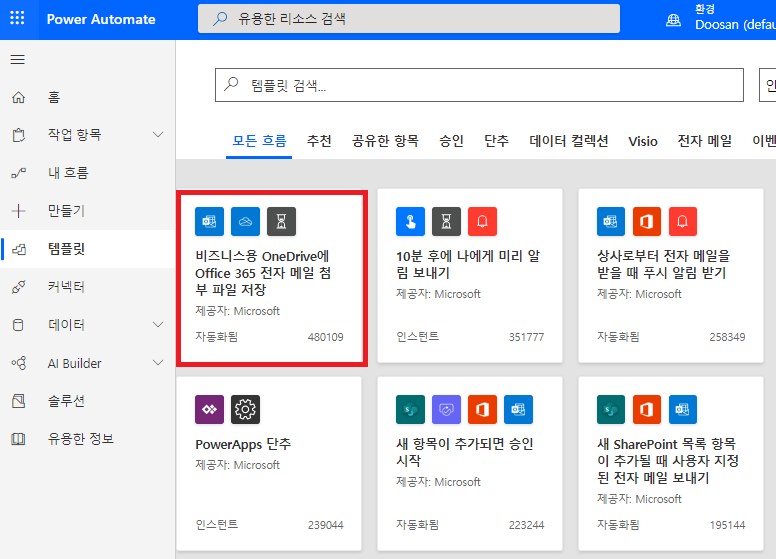Click the Outlook icon on OneDrive attachment card
The width and height of the screenshot is (776, 559).
[x=209, y=221]
